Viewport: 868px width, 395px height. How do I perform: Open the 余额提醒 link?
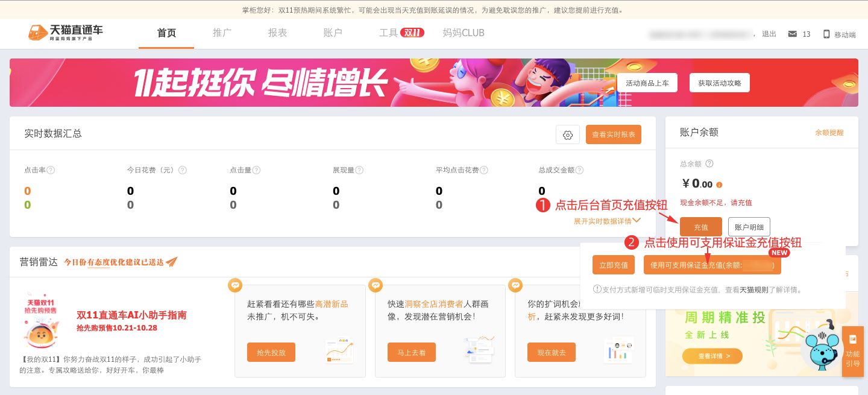829,133
